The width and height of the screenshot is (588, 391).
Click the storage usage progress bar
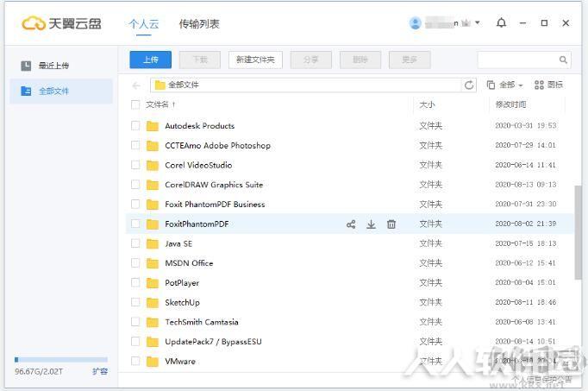point(61,359)
